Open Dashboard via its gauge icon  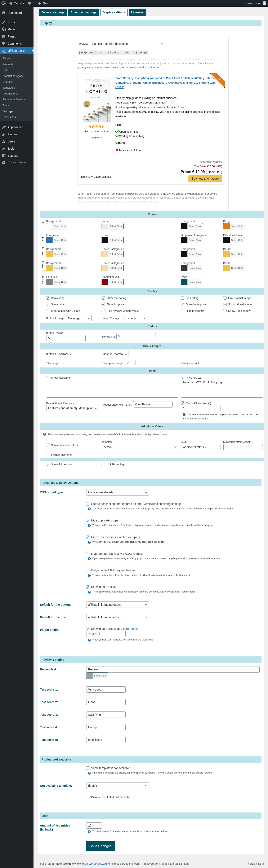(x=4, y=13)
